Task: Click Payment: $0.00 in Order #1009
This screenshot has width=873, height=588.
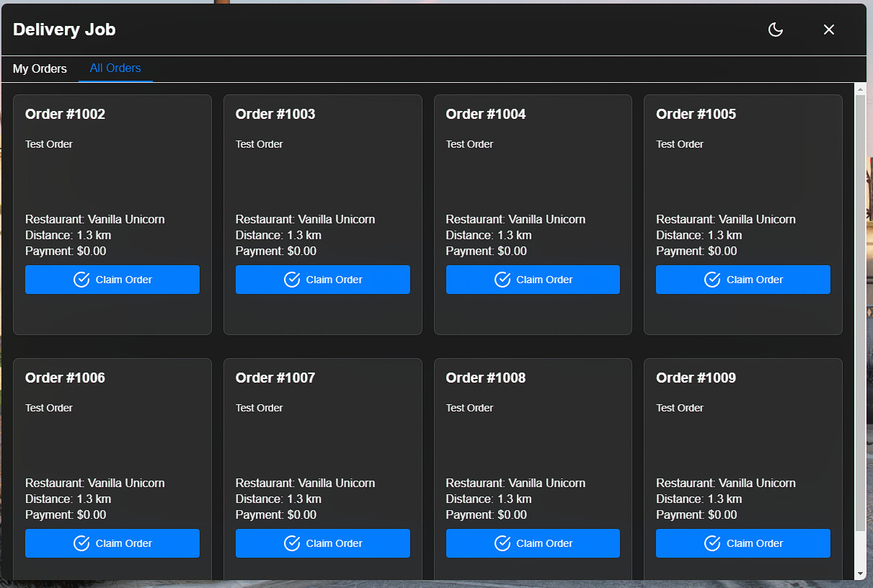Action: pos(696,514)
